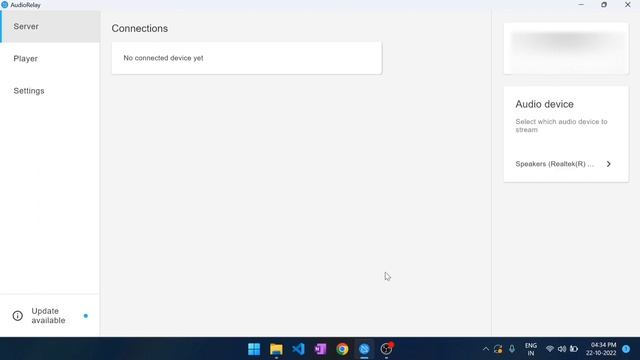The image size is (640, 360).
Task: Open the Windows Start menu
Action: (254, 349)
